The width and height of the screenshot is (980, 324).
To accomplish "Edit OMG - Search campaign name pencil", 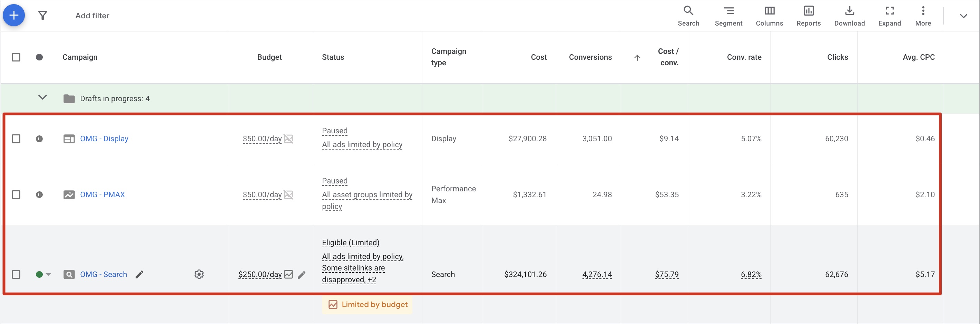I will (x=140, y=274).
